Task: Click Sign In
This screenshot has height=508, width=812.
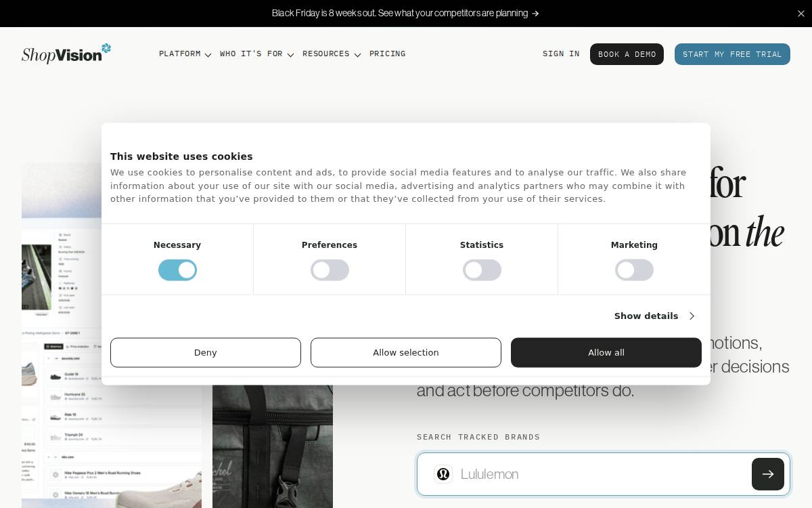Action: [x=561, y=54]
